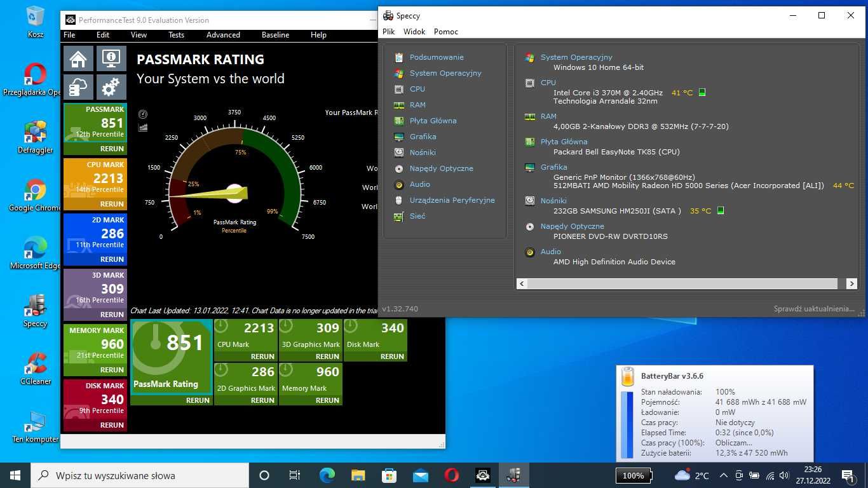Rerun the 3D Graphics Mark bottom tile
Screen dimensions: 868x488
(x=327, y=356)
